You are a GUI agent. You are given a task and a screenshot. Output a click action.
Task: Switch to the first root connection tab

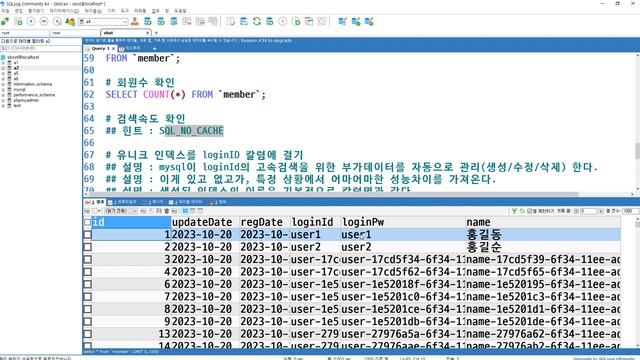pos(24,33)
